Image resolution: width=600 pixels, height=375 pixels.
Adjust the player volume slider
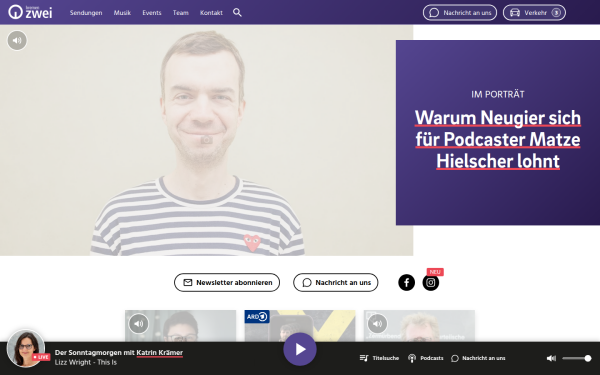[577, 358]
